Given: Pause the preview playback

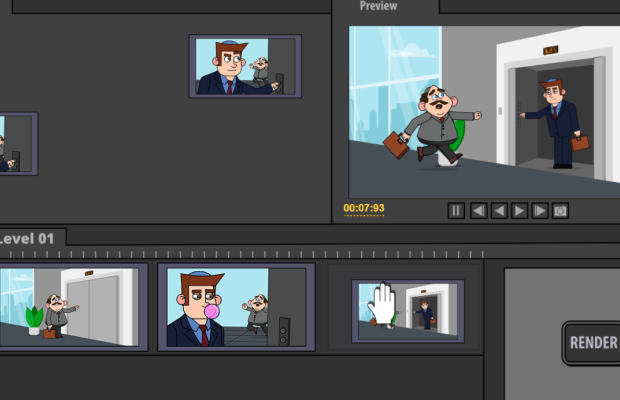Looking at the screenshot, I should 456,210.
